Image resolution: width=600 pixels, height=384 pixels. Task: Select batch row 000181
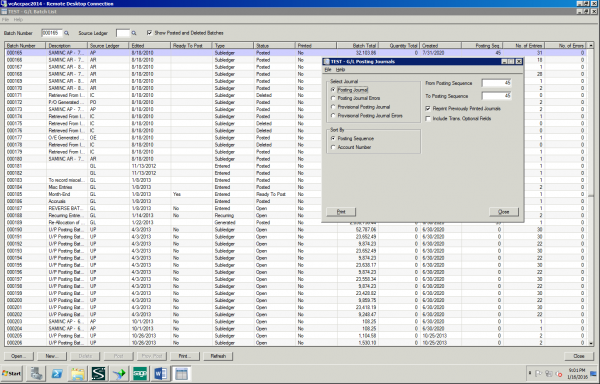coord(295,166)
